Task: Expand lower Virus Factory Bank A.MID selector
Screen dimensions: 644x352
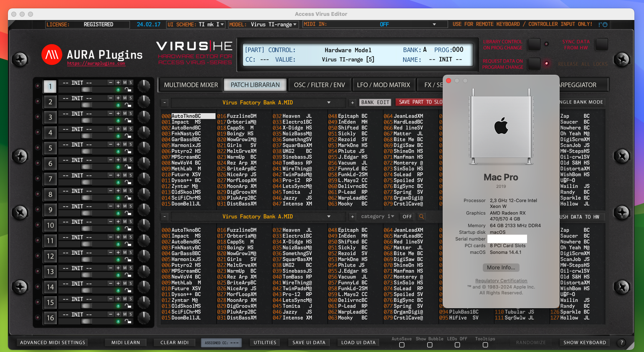Action: pos(258,216)
